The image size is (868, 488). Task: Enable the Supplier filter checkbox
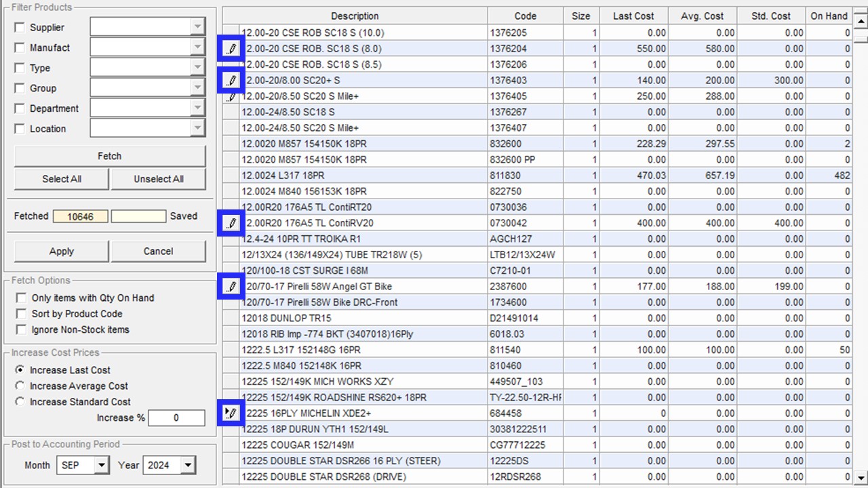tap(20, 27)
